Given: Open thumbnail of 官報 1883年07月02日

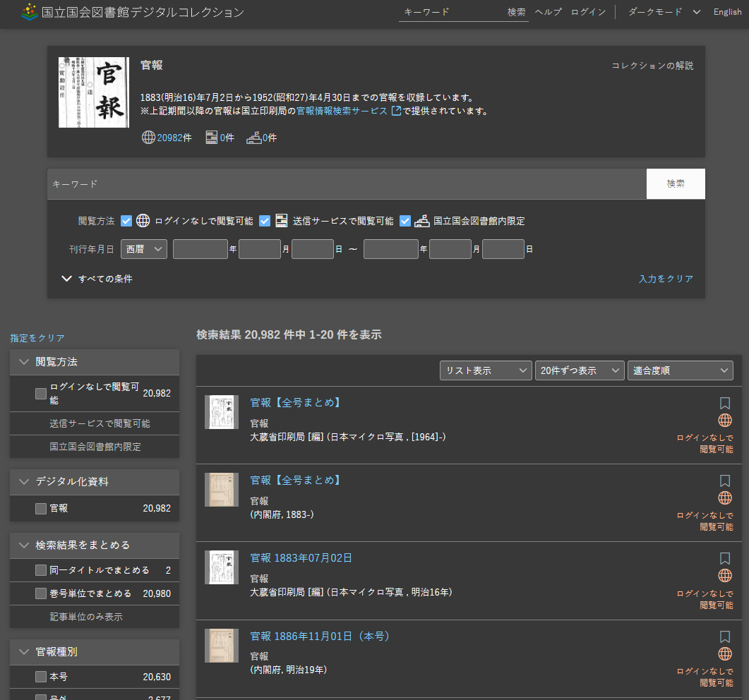Looking at the screenshot, I should coord(222,567).
